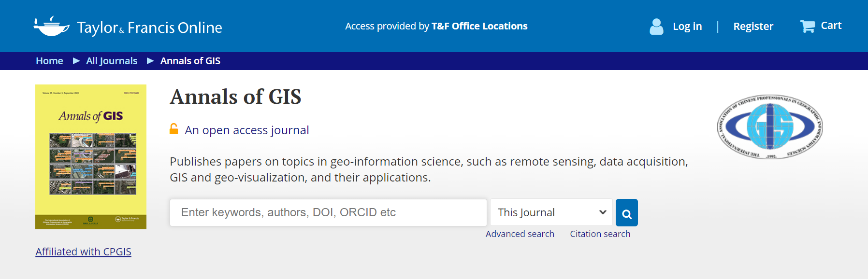Click the breadcrumb arrow after Home

(76, 61)
